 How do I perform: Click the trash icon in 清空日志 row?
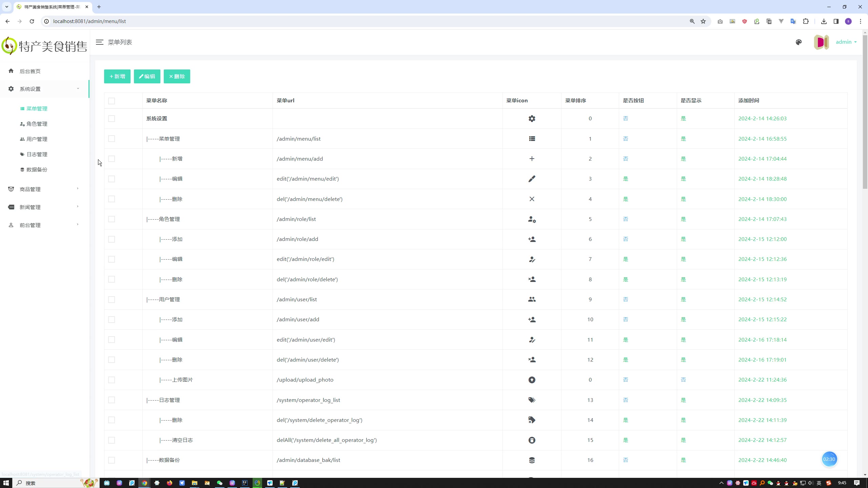click(x=532, y=440)
